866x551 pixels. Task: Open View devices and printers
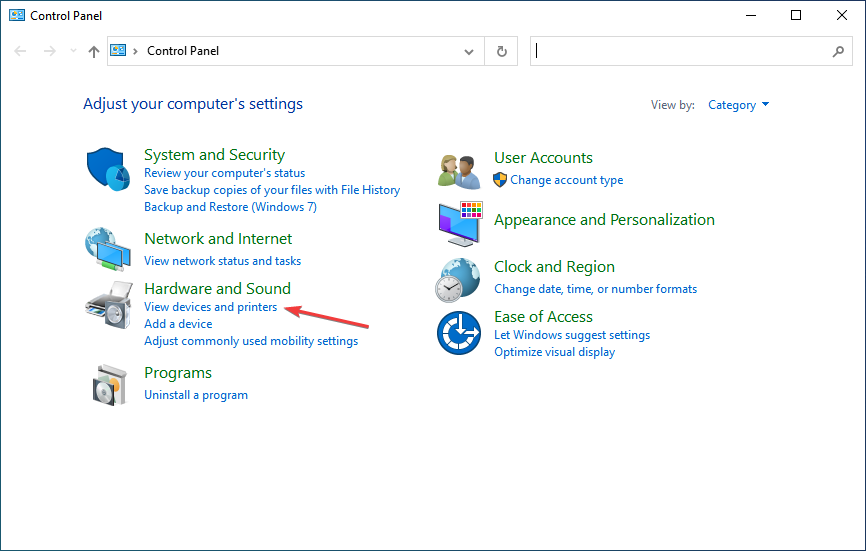210,307
